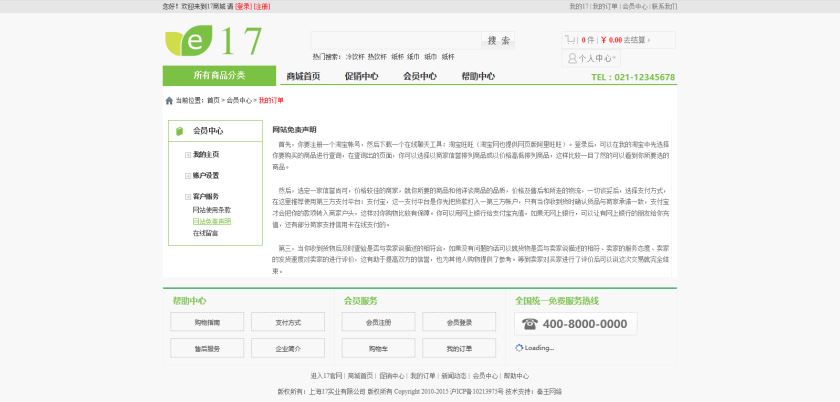Click the Loading spinner icon

(x=519, y=348)
